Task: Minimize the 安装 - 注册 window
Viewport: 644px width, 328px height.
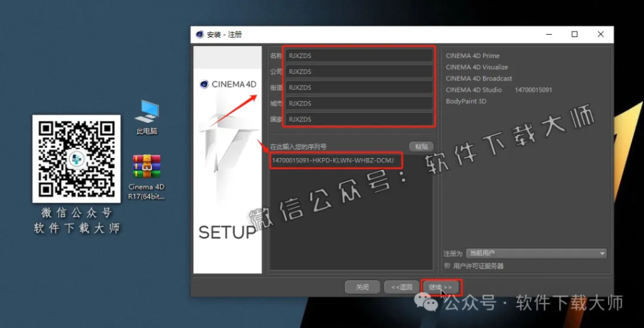Action: pyautogui.click(x=548, y=35)
